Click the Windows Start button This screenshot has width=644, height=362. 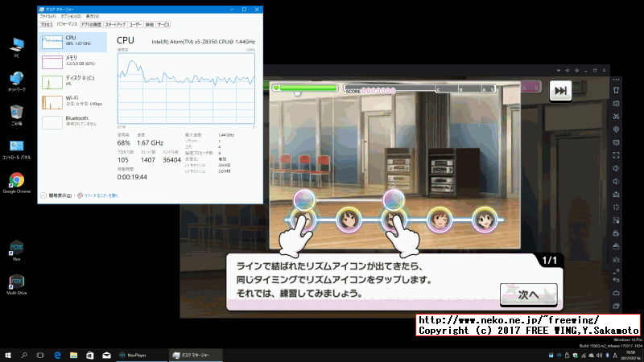[8, 354]
